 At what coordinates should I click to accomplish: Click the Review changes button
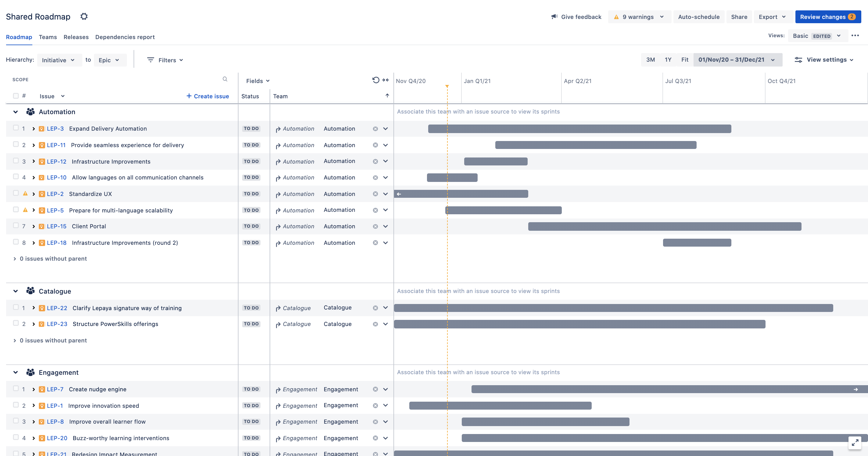point(828,17)
